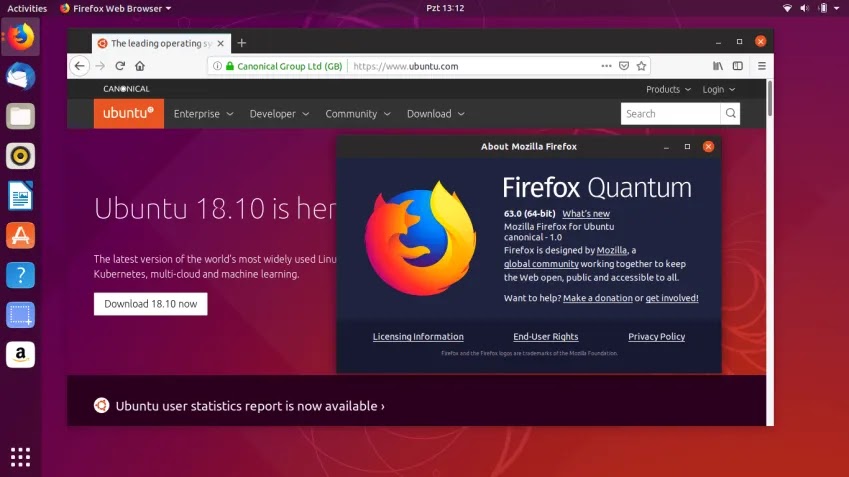Follow the Mozilla link in About dialog
This screenshot has height=477, width=849.
pos(612,250)
